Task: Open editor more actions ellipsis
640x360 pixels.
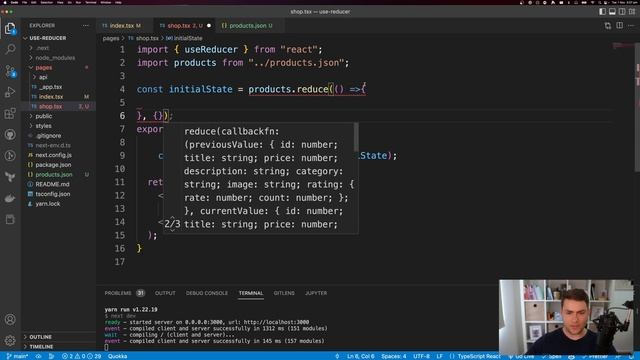Action: 631,25
